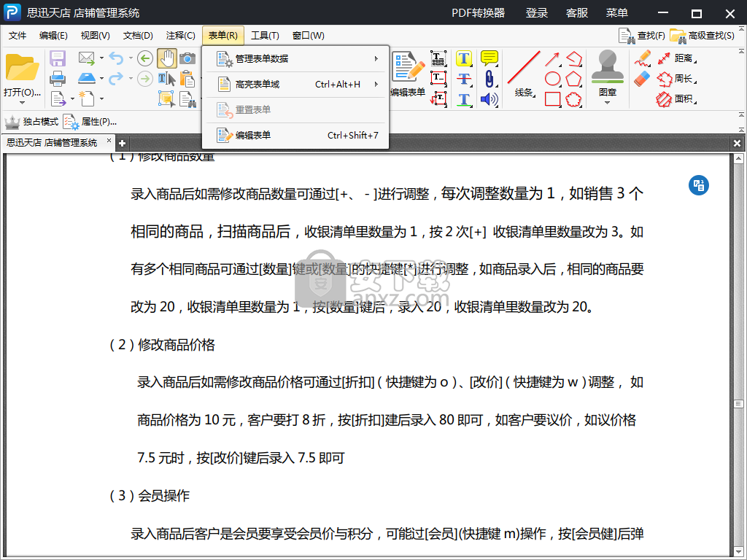Expand the export document dropdown arrow
This screenshot has height=560, width=747.
coord(72,99)
